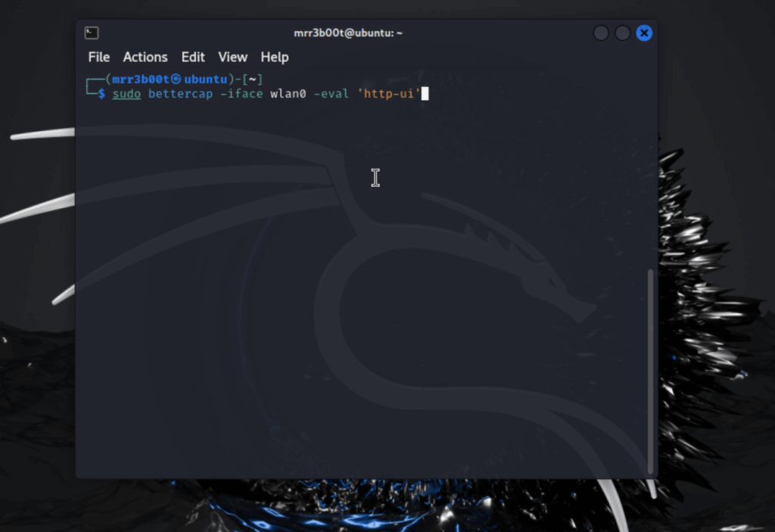Click the wlan0 interface name
The width and height of the screenshot is (775, 532).
coord(288,94)
